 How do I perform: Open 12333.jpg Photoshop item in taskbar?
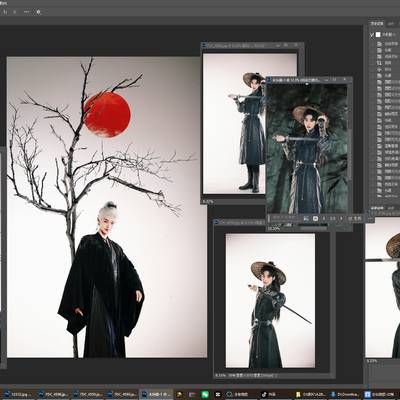point(18,394)
